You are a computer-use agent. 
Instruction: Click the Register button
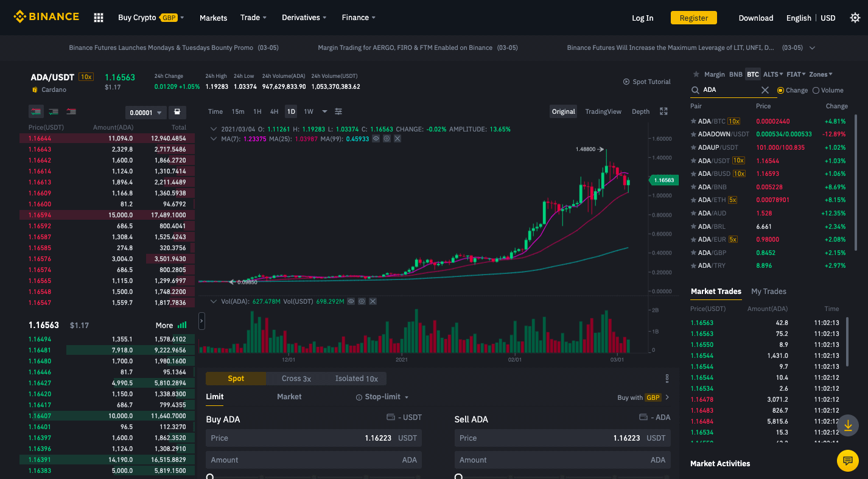click(x=694, y=18)
